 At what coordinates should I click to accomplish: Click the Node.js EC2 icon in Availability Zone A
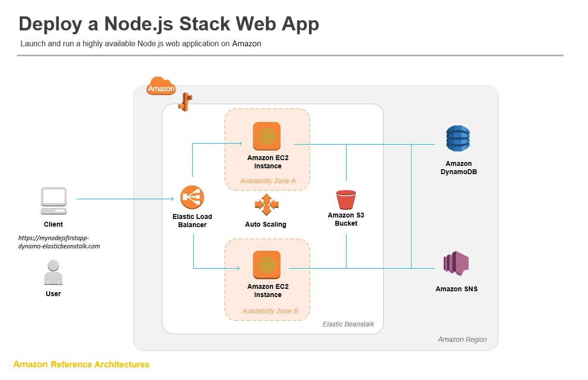click(267, 136)
